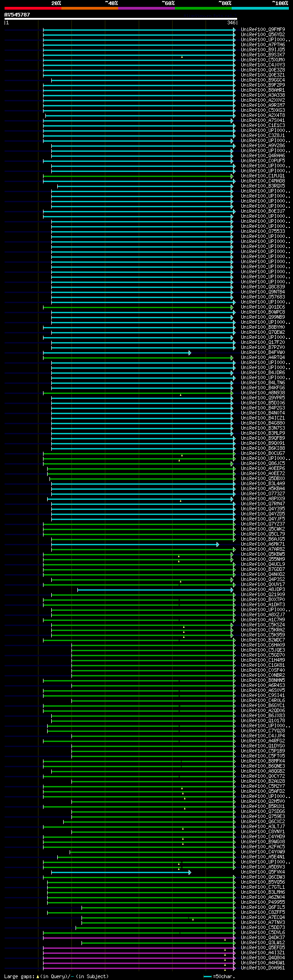This screenshot has height=980, width=293.
Task: Select UniRef100_A1DHT3 hit
Action: (x=263, y=604)
